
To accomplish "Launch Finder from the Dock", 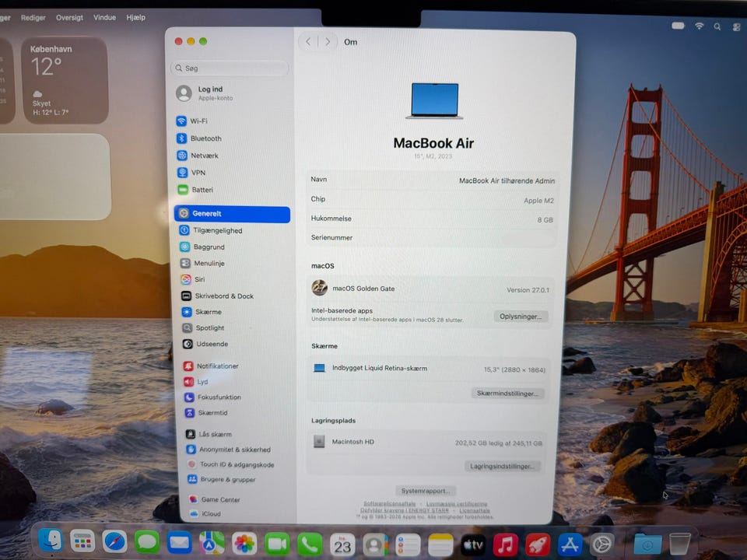I will [51, 541].
